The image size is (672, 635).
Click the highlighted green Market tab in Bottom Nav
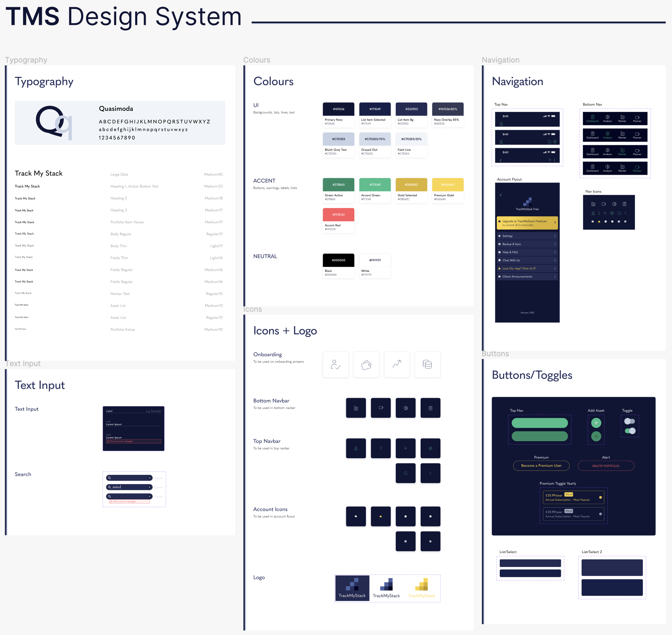tap(622, 152)
